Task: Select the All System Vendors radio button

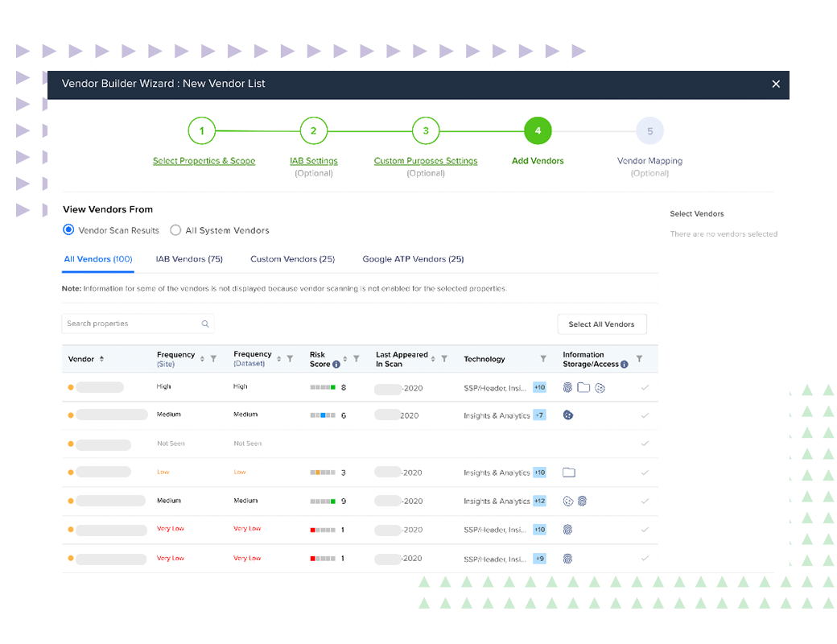Action: pos(175,230)
